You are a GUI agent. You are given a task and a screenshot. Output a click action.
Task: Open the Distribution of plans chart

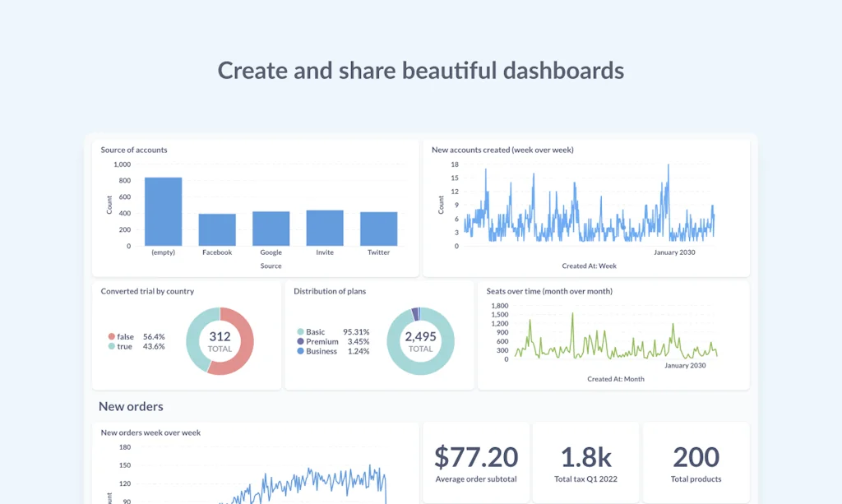coord(329,291)
